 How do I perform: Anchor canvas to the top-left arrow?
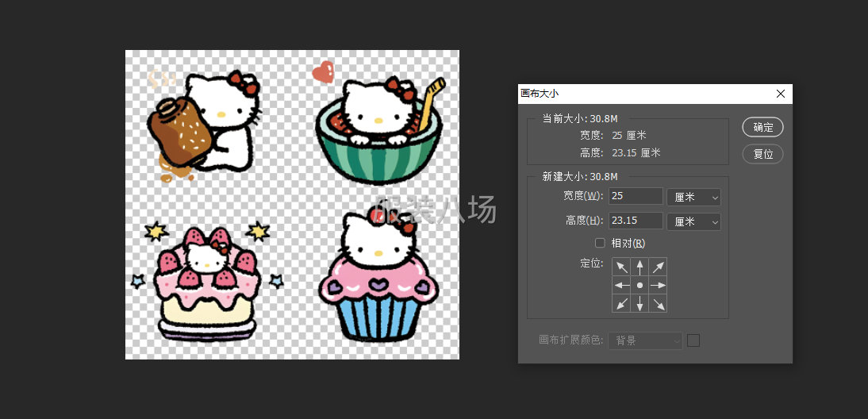621,267
